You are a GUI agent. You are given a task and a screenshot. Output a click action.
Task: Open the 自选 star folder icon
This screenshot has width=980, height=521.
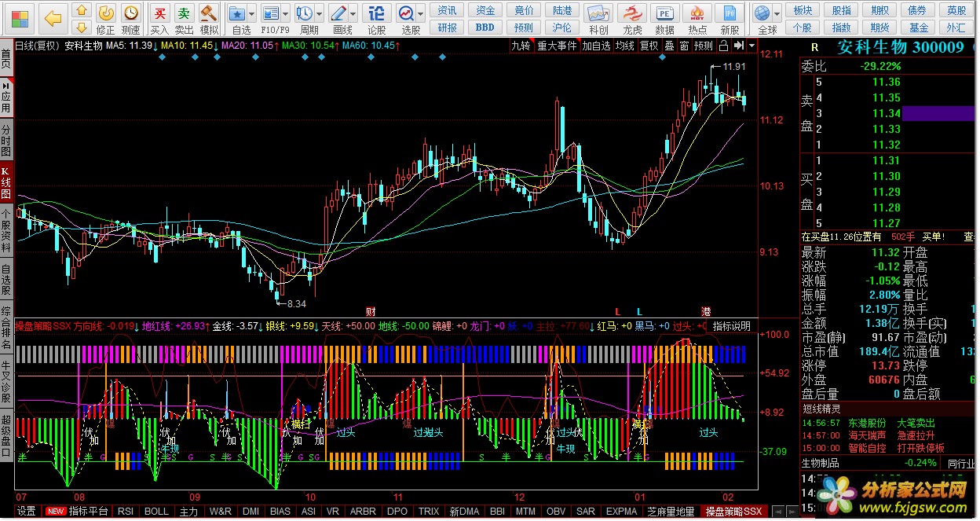pos(236,13)
